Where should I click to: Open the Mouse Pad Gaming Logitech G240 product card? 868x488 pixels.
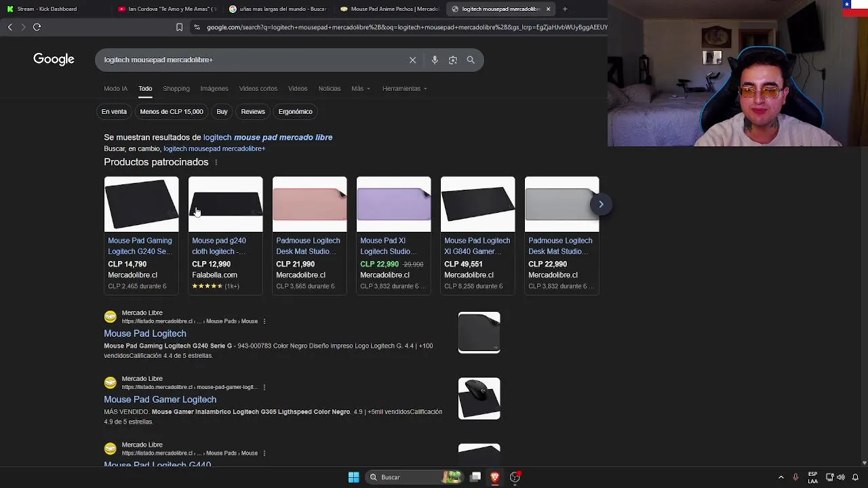point(141,235)
